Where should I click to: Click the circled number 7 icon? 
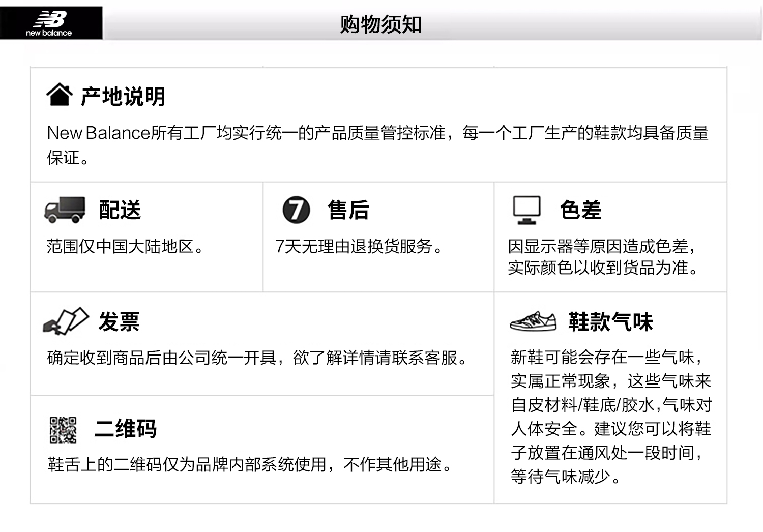pos(296,210)
